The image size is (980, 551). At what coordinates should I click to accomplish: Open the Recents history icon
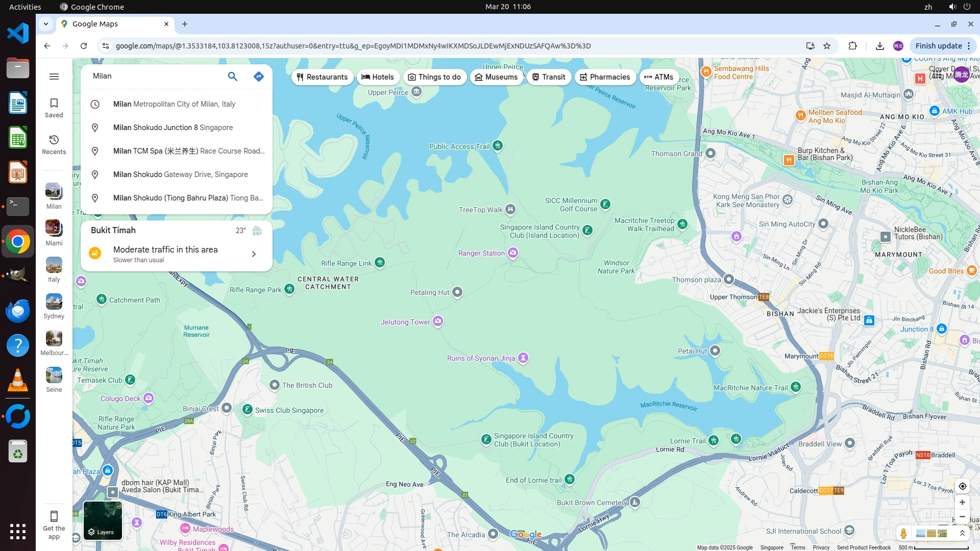click(x=54, y=144)
